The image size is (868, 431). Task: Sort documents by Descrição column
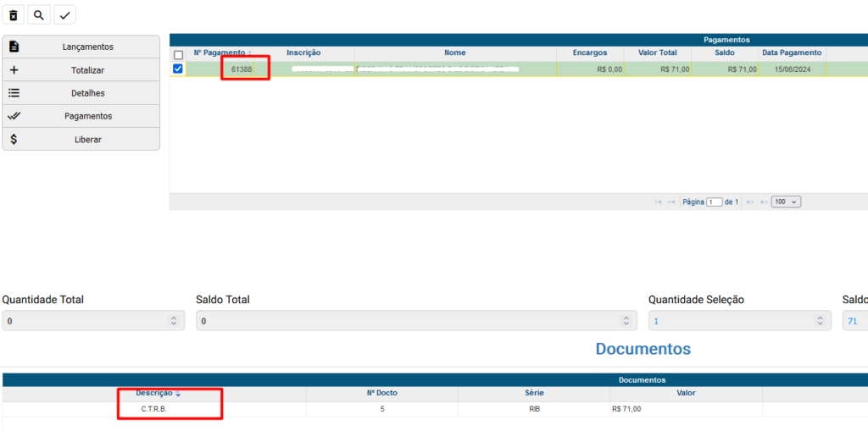click(153, 393)
